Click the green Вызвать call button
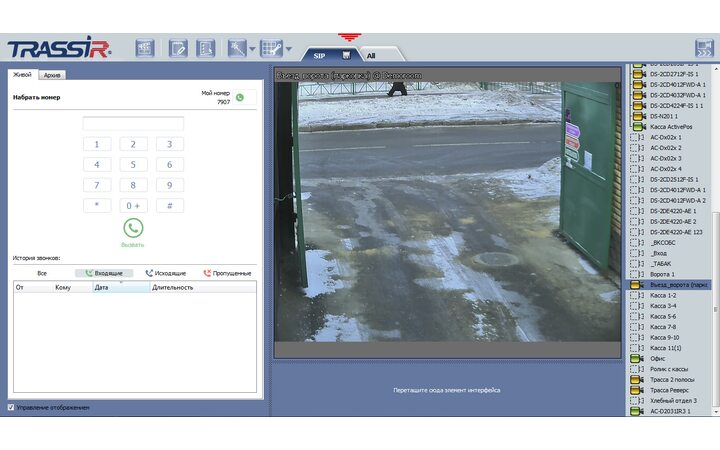The width and height of the screenshot is (720, 450). 133,228
